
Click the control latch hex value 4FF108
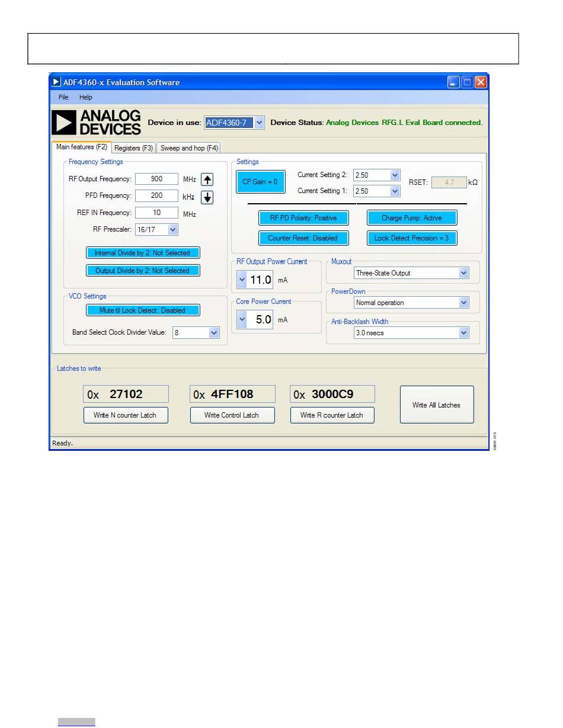tap(232, 394)
